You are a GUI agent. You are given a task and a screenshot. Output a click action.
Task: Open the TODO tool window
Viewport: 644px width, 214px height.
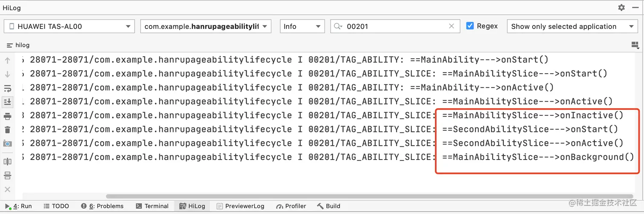[x=56, y=206]
